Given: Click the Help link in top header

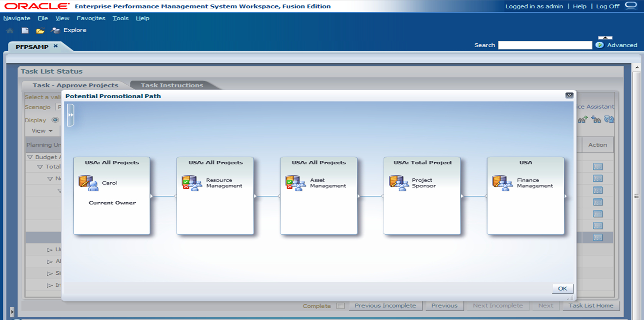Looking at the screenshot, I should coord(580,6).
